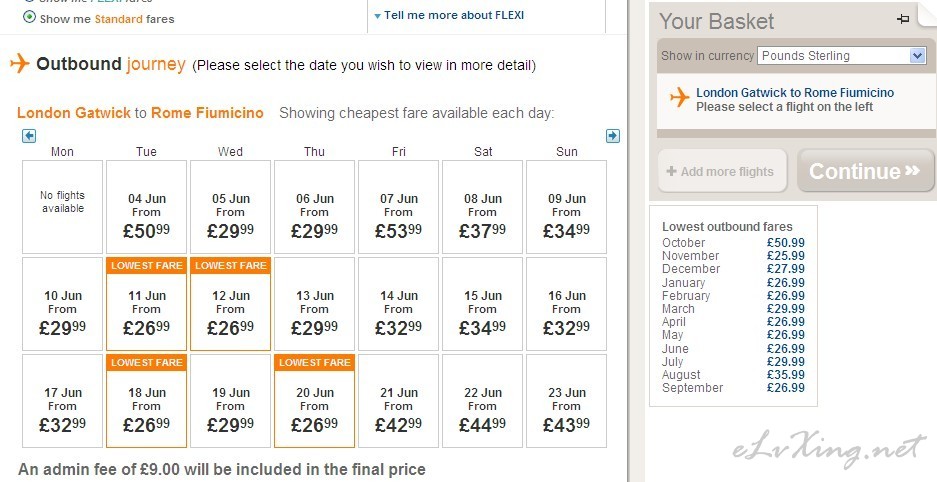Click London Gatwick to Rome Fiumicino basket link
This screenshot has width=937, height=482.
[x=795, y=93]
